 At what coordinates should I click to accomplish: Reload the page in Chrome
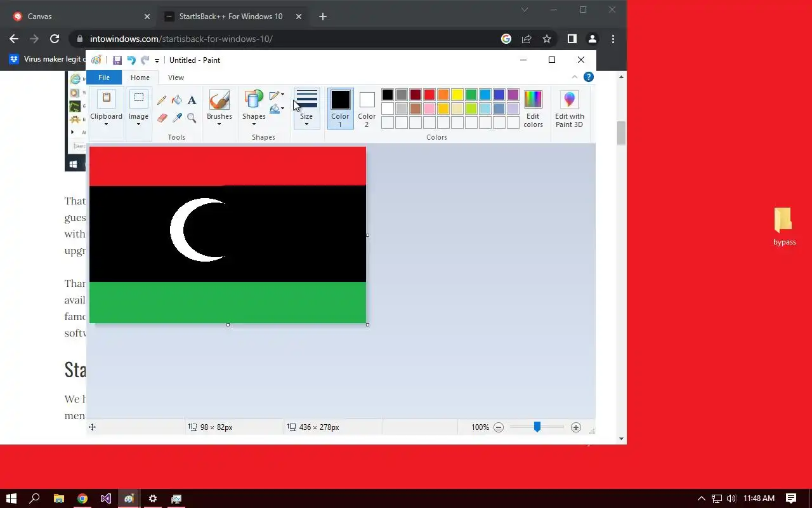click(55, 39)
